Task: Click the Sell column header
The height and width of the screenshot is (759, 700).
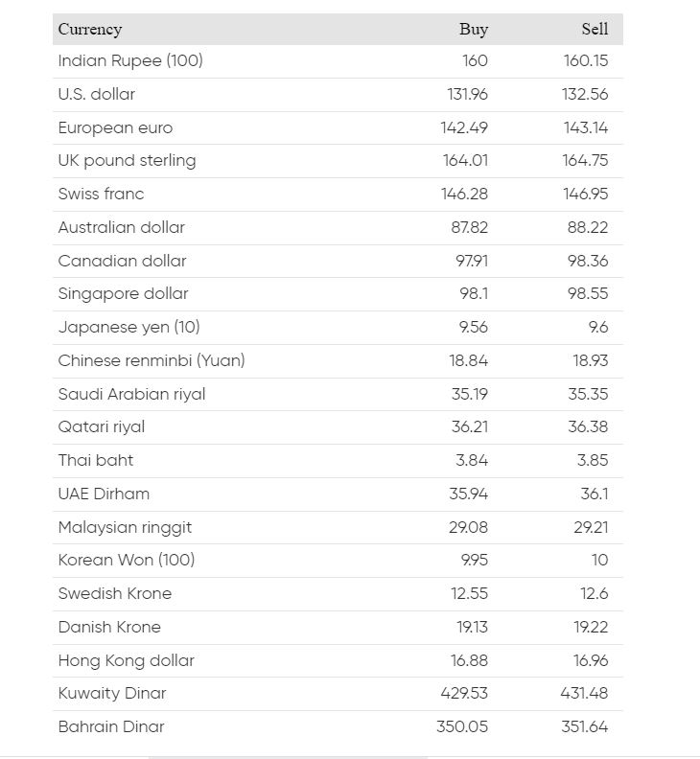Action: pyautogui.click(x=594, y=29)
